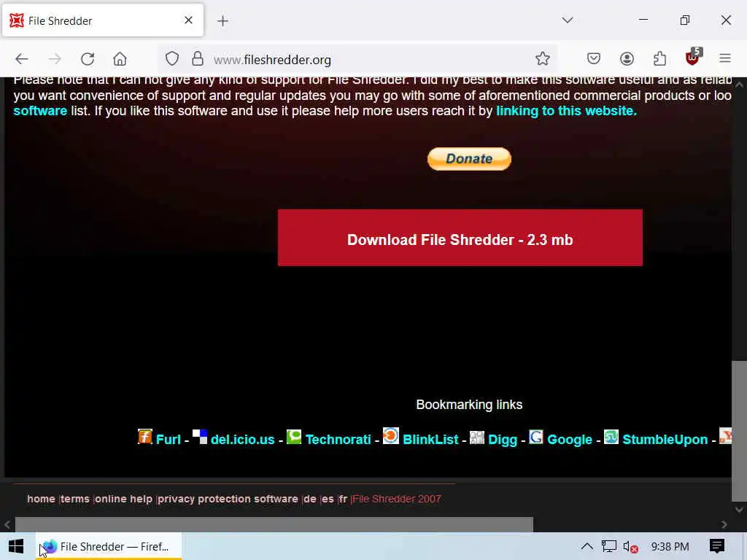747x560 pixels.
Task: Open the uBlock Origin extension popup
Action: (693, 58)
